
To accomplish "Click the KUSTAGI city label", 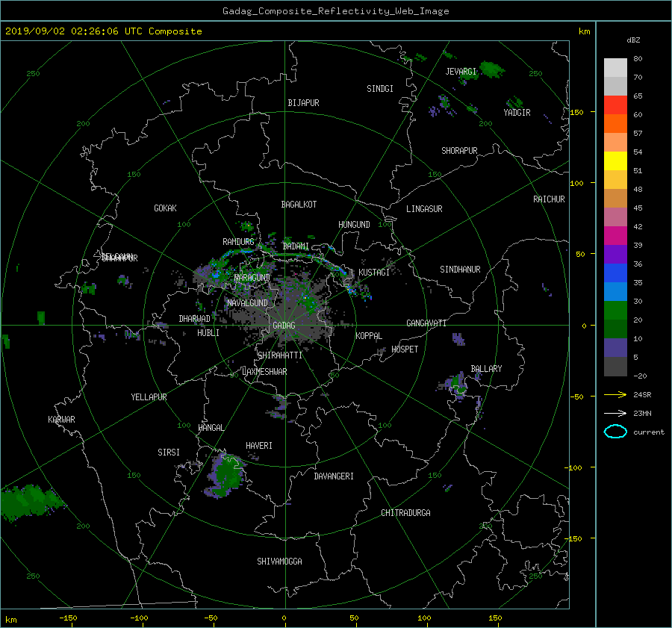I will point(374,273).
